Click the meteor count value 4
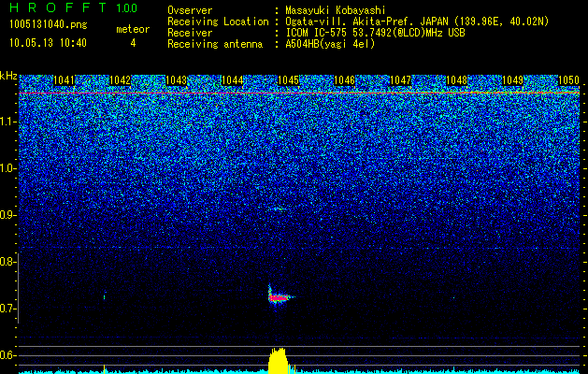The image size is (588, 374). [x=133, y=43]
